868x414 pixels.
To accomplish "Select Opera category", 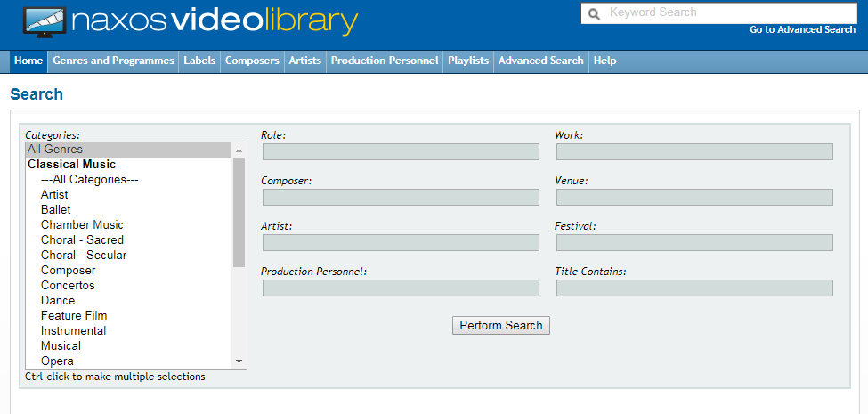I will (x=128, y=361).
